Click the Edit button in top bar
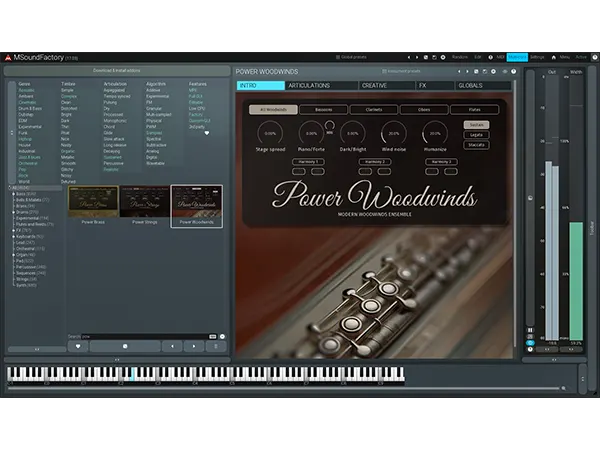The width and height of the screenshot is (600, 450). 478,57
